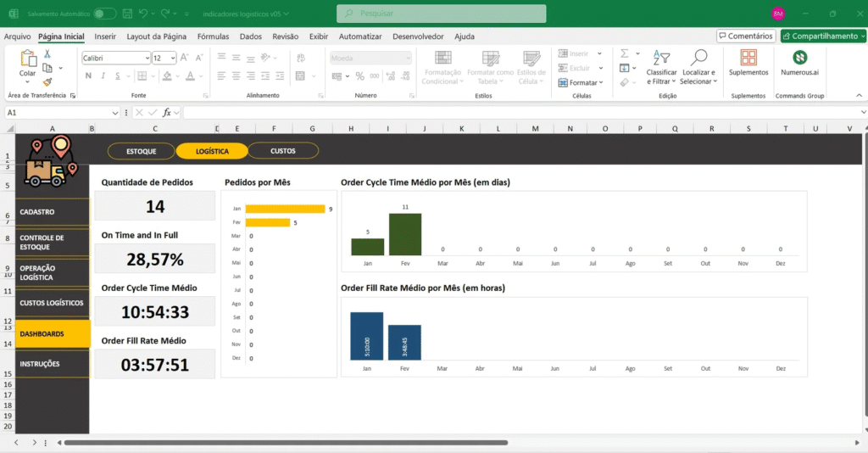Click the Localizar e Selecionar magnifier icon
868x453 pixels.
(x=698, y=58)
